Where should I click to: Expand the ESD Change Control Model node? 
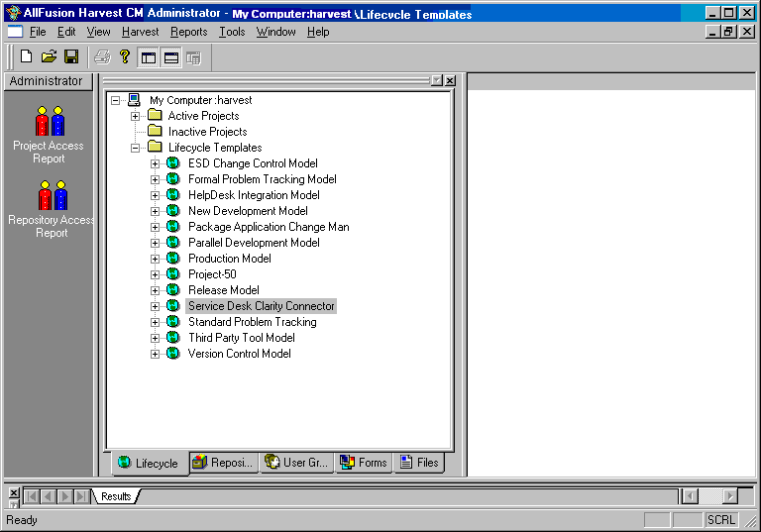(156, 163)
